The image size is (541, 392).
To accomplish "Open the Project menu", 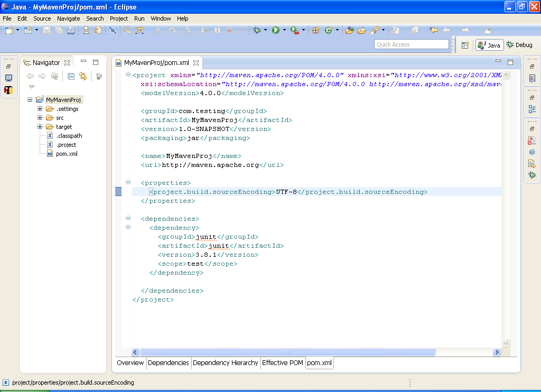I will point(119,18).
